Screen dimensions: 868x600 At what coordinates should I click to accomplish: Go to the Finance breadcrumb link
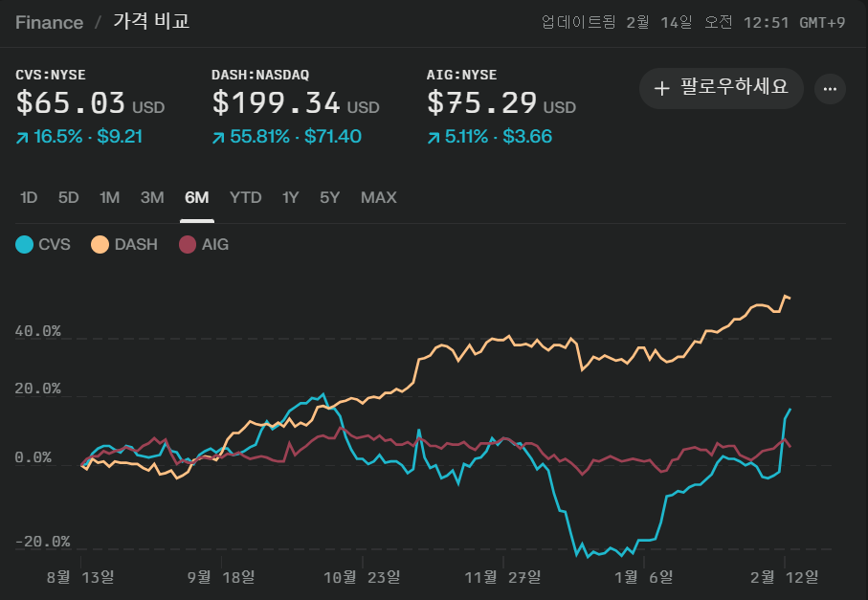[49, 22]
